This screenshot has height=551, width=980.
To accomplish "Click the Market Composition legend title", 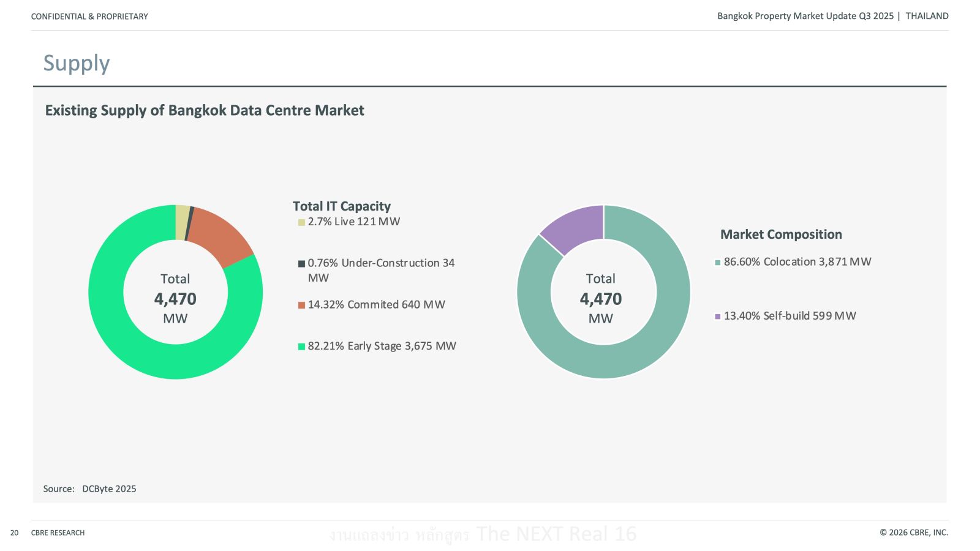I will click(780, 234).
